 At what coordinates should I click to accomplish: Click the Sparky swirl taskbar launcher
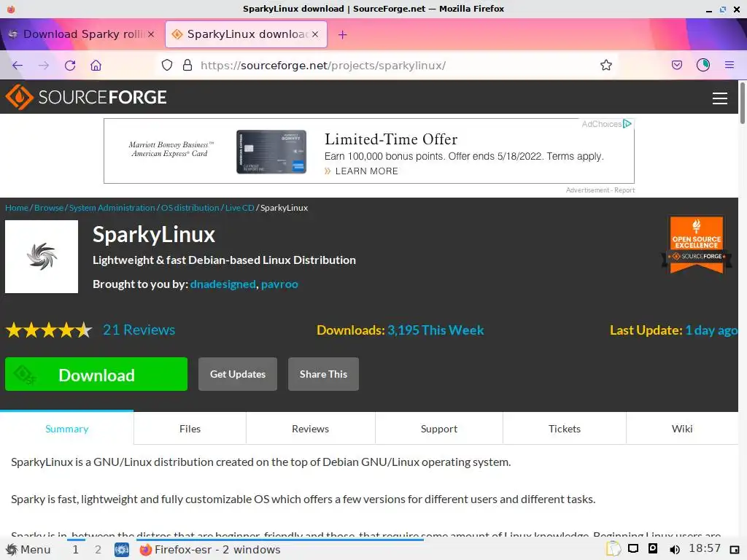click(122, 550)
